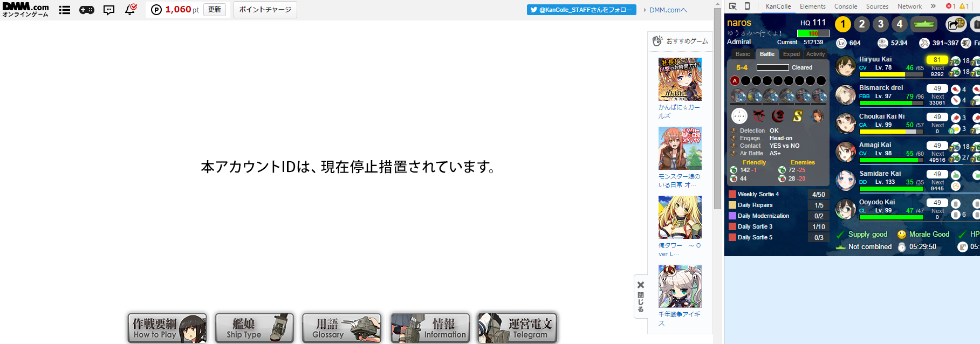The width and height of the screenshot is (980, 344).
Task: Click the gold S rank icon
Action: [797, 116]
